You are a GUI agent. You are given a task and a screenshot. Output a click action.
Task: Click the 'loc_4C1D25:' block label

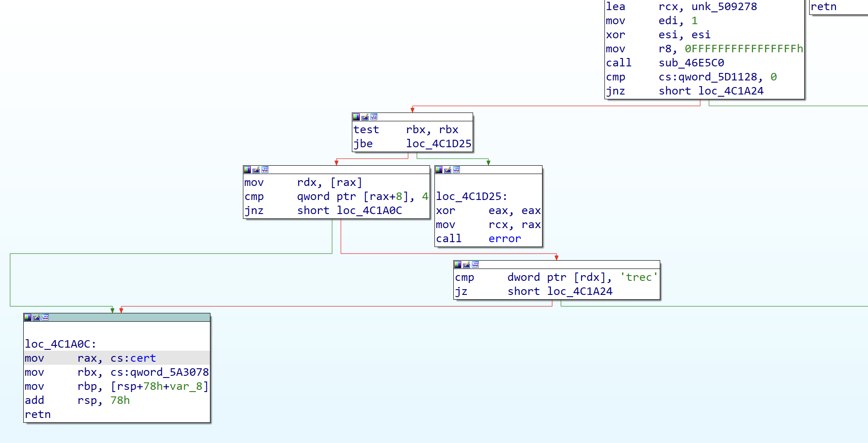click(x=471, y=196)
